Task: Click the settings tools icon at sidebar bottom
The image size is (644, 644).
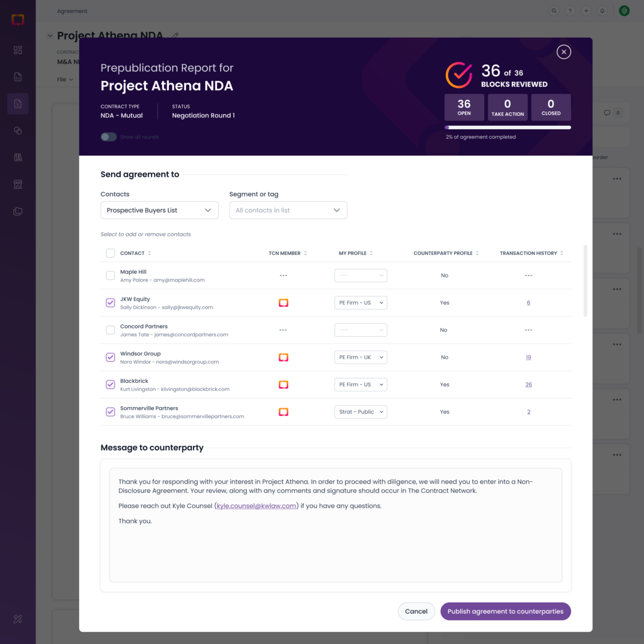Action: pyautogui.click(x=18, y=619)
